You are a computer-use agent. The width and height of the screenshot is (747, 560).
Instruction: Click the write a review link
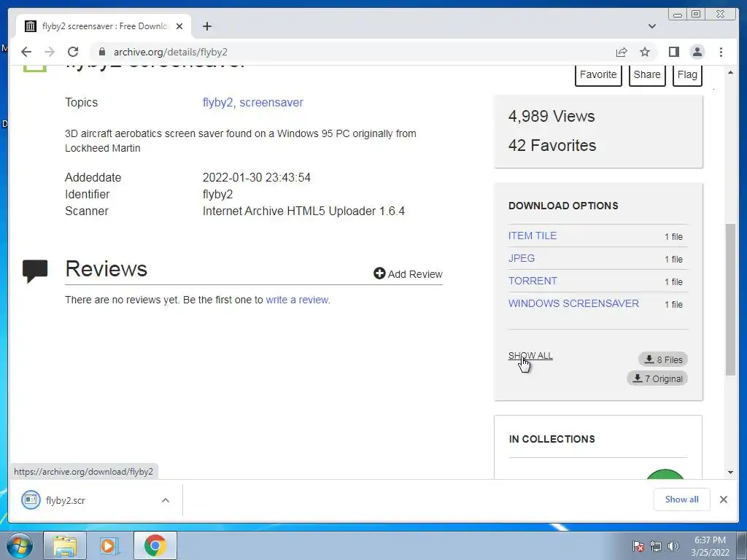click(298, 300)
